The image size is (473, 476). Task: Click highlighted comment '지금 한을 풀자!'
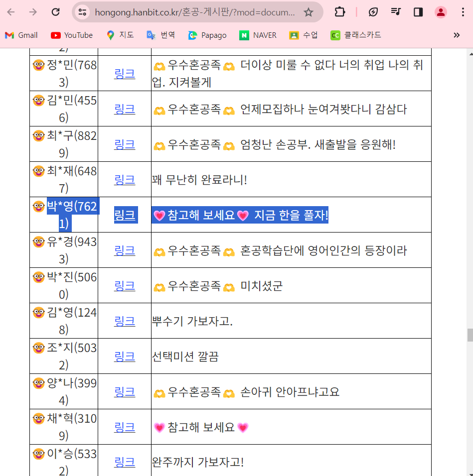291,215
